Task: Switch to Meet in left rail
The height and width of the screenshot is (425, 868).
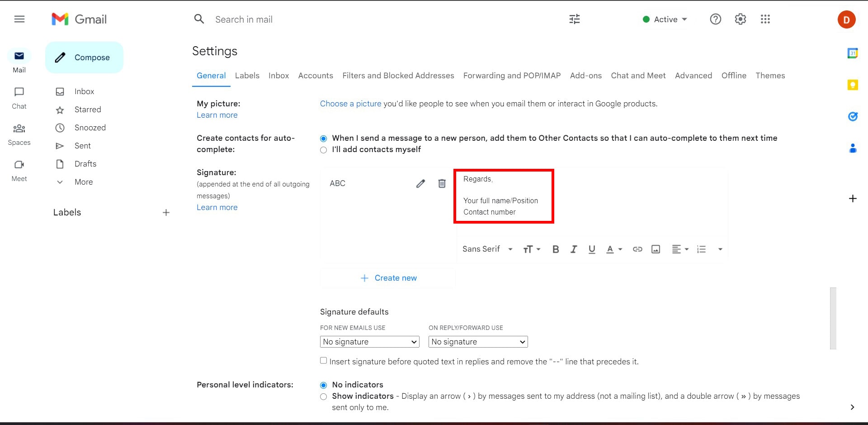Action: [19, 171]
